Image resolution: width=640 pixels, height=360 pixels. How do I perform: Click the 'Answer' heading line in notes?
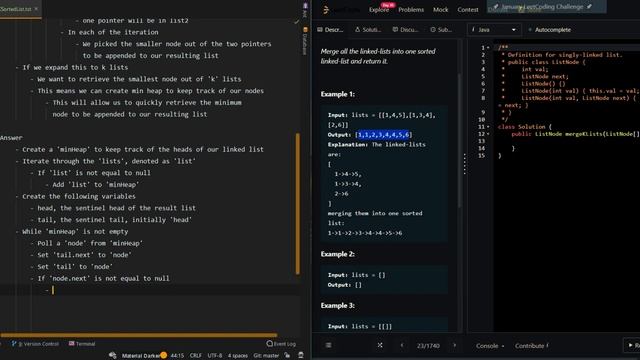(x=11, y=138)
